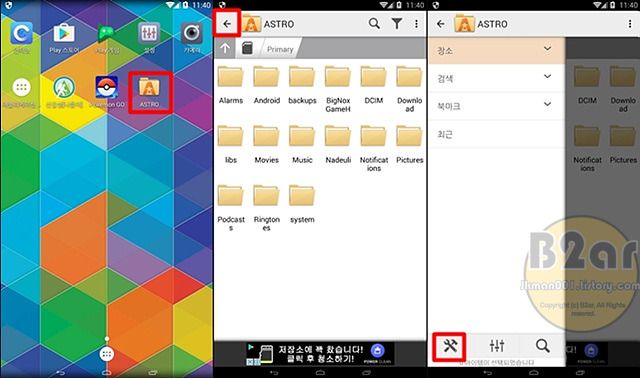The width and height of the screenshot is (640, 378).
Task: Tap Android back button on home screen
Action: [60, 372]
